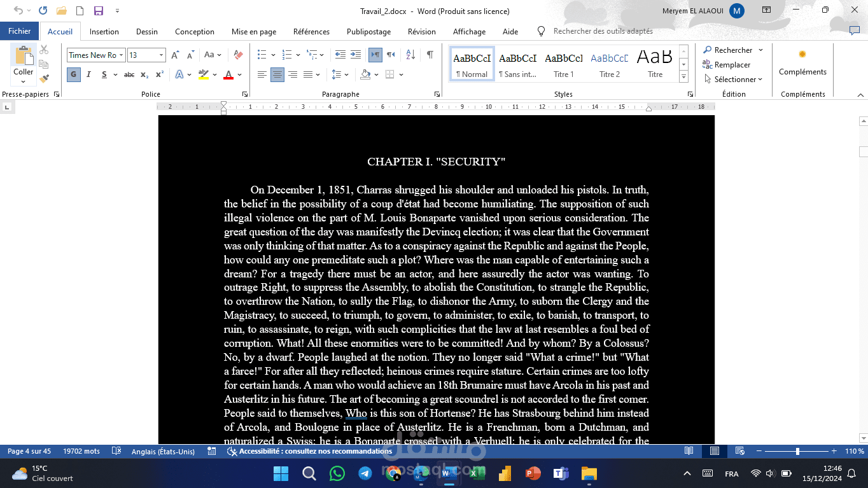Screen dimensions: 868x488
Task: Switch to Web Layout view icon
Action: pos(740,451)
